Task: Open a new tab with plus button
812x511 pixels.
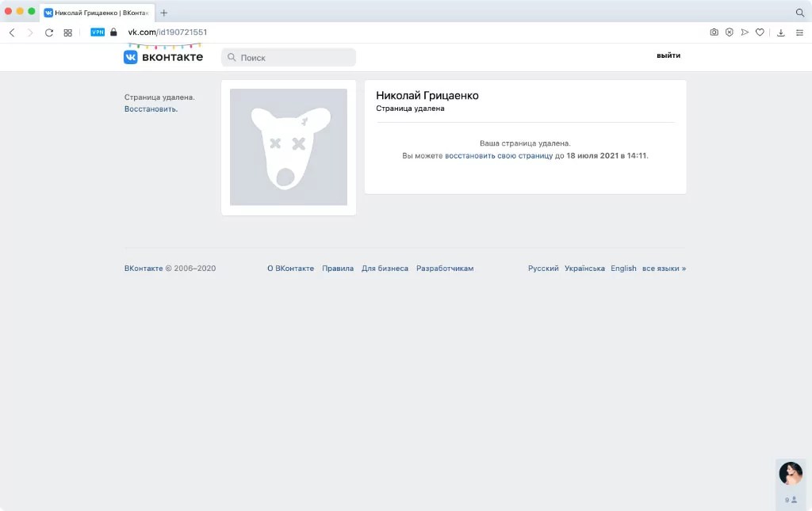Action: click(163, 13)
